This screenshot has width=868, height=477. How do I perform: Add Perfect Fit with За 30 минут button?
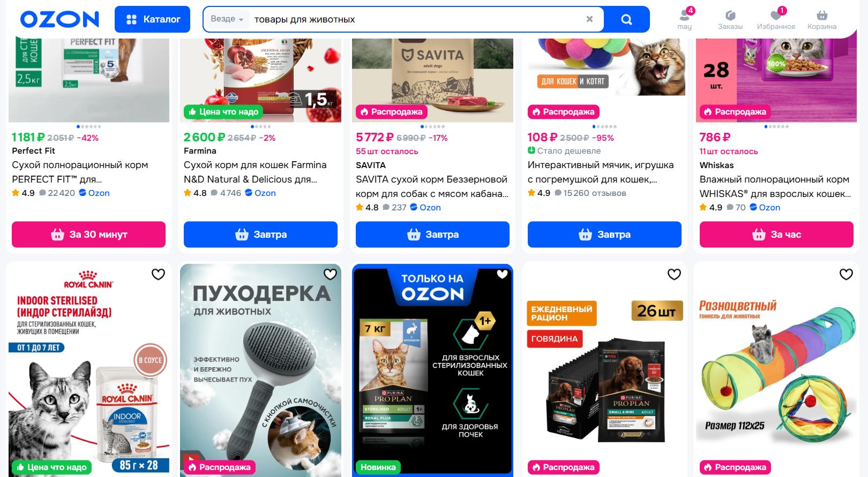click(x=88, y=234)
